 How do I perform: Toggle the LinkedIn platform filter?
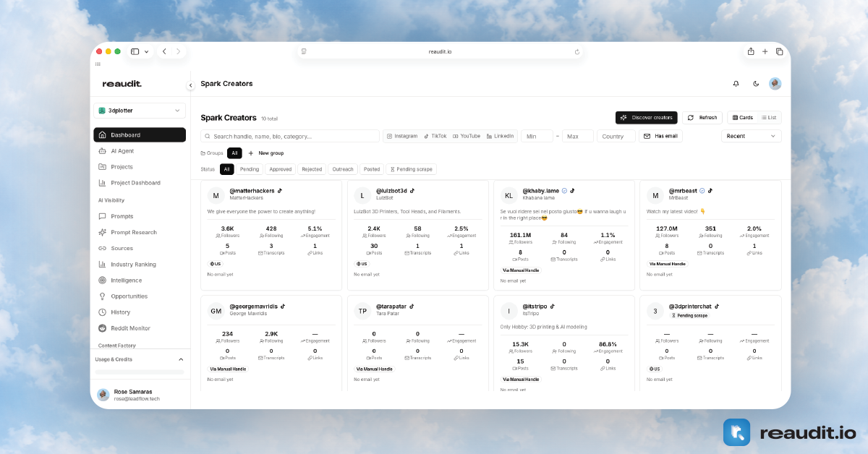[501, 136]
